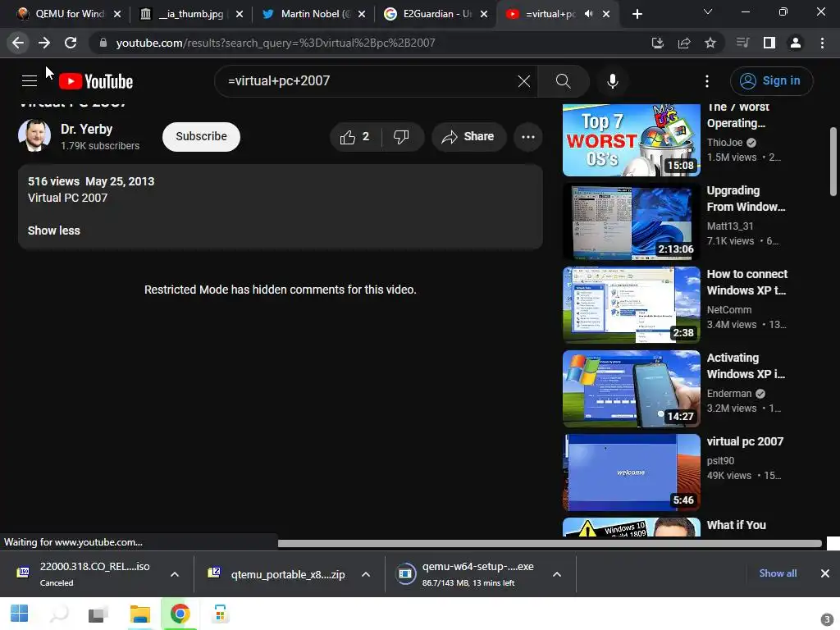The image size is (840, 630).
Task: Share this page from address bar
Action: point(684,43)
